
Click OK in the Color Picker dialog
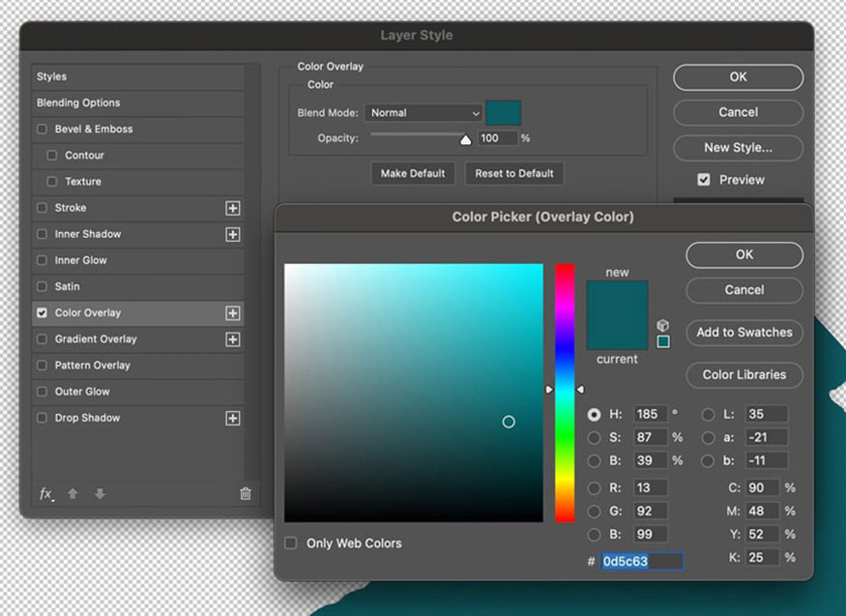(x=744, y=254)
